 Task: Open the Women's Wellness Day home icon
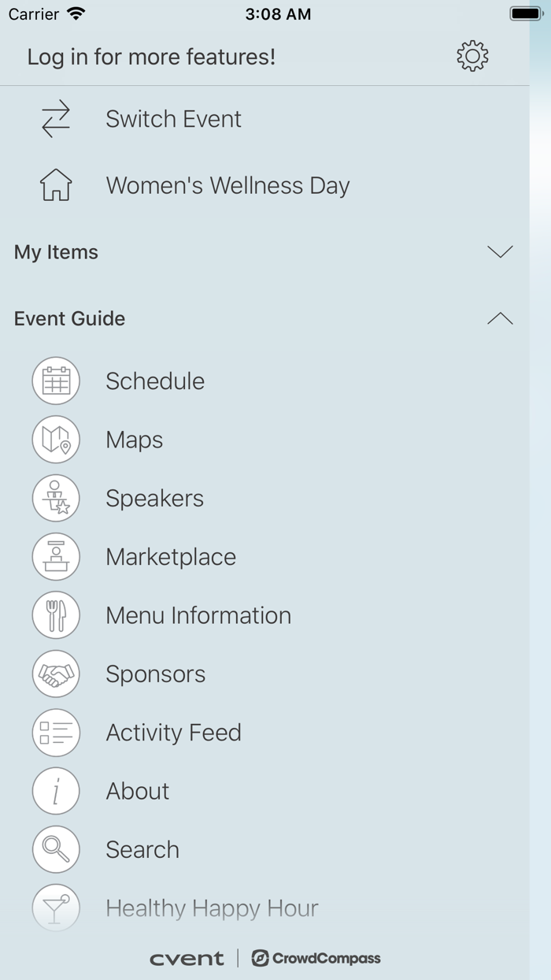[x=55, y=185]
